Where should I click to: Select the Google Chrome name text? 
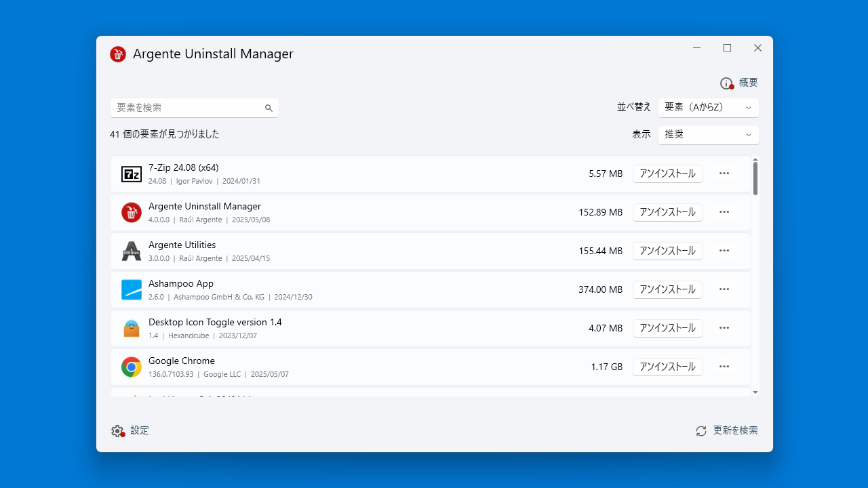[x=182, y=361]
